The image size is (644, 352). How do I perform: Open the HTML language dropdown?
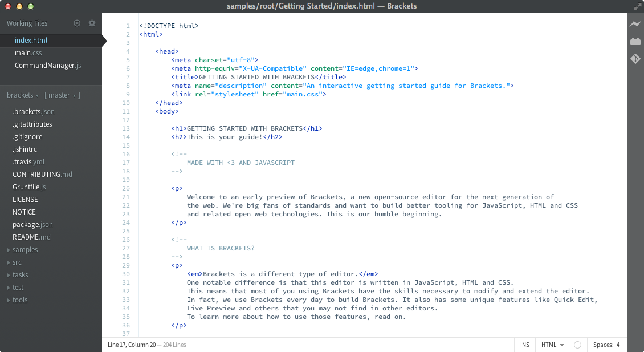[x=552, y=345]
